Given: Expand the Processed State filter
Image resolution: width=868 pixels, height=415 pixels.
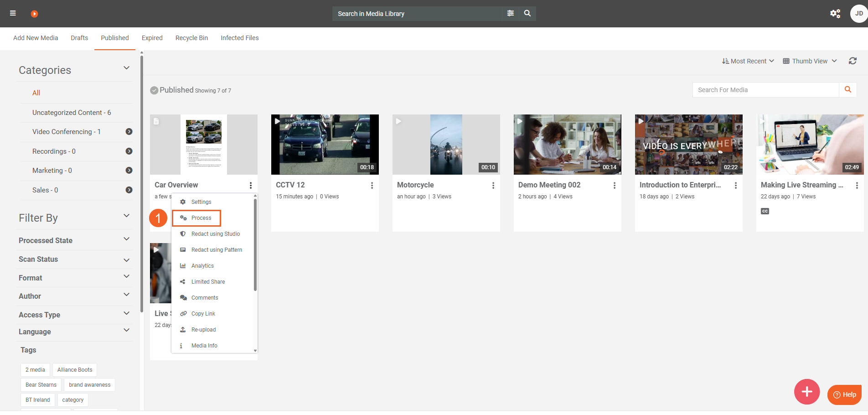Looking at the screenshot, I should click(x=126, y=239).
